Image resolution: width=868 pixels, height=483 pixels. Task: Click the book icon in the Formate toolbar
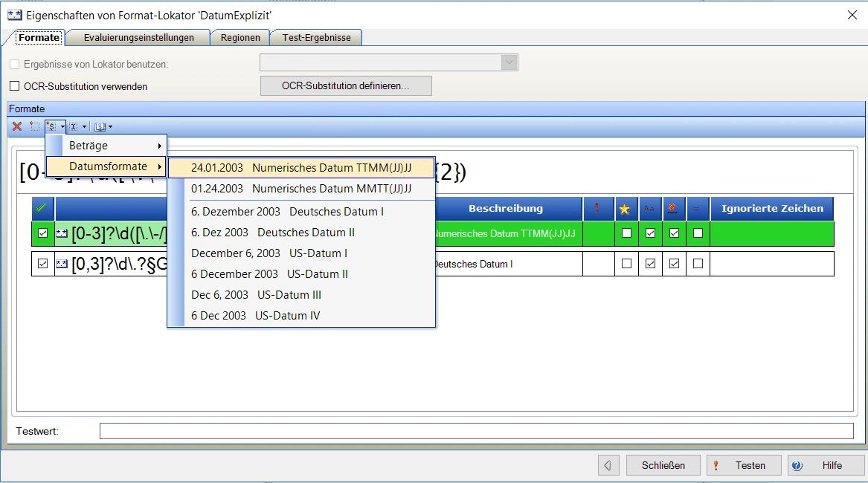coord(100,127)
